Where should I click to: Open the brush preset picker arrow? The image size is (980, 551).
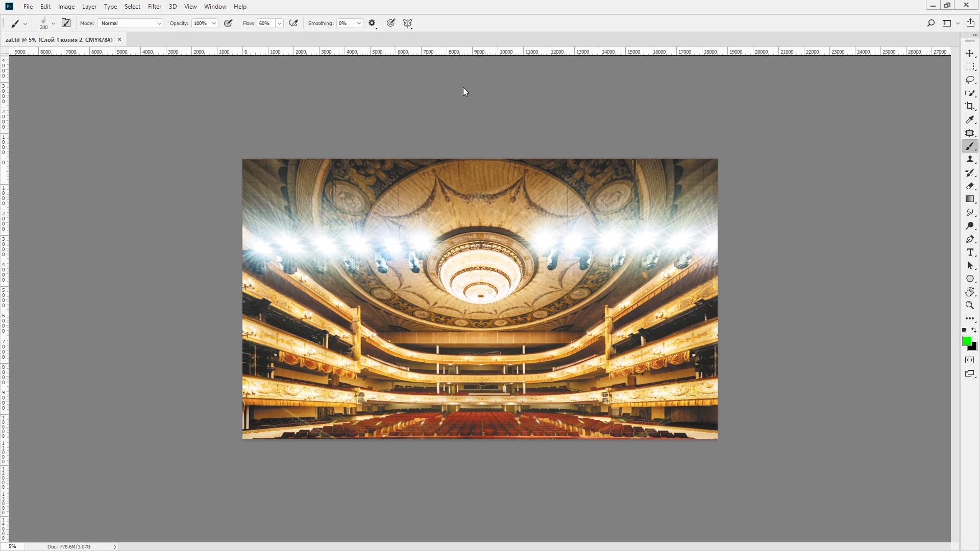(53, 23)
